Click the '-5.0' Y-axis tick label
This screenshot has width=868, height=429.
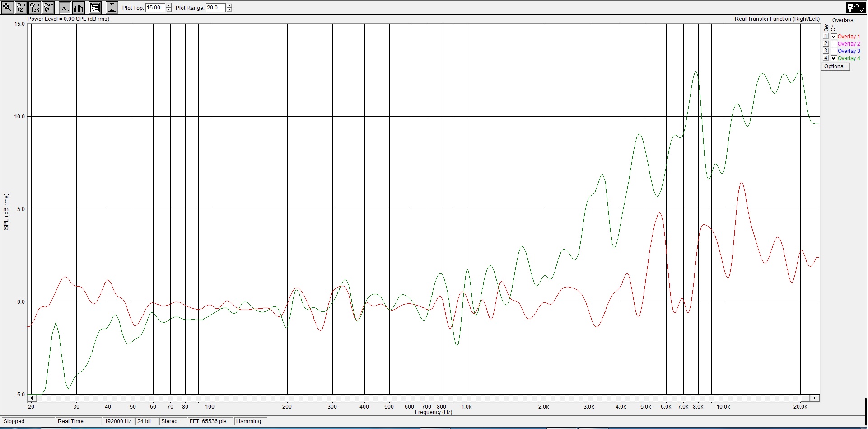(x=20, y=395)
